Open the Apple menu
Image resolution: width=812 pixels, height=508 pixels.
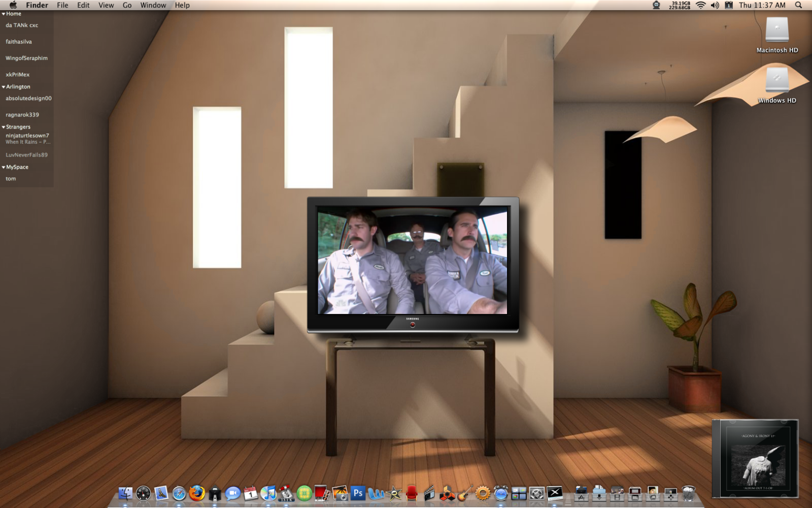pyautogui.click(x=13, y=5)
